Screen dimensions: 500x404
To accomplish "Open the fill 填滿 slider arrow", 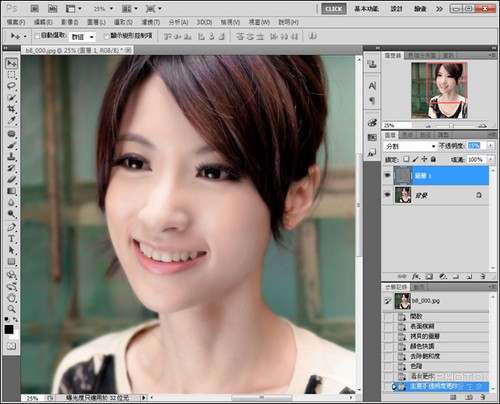I will (490, 160).
